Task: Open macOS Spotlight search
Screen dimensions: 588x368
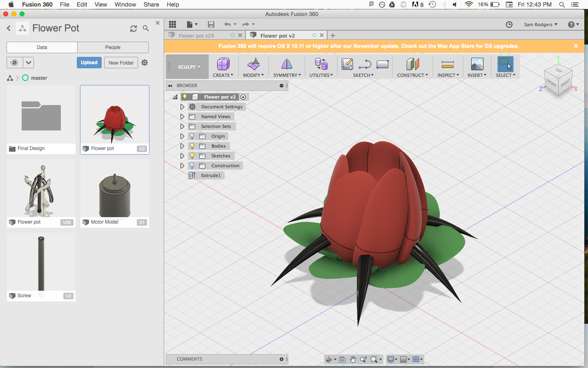Action: (x=562, y=4)
